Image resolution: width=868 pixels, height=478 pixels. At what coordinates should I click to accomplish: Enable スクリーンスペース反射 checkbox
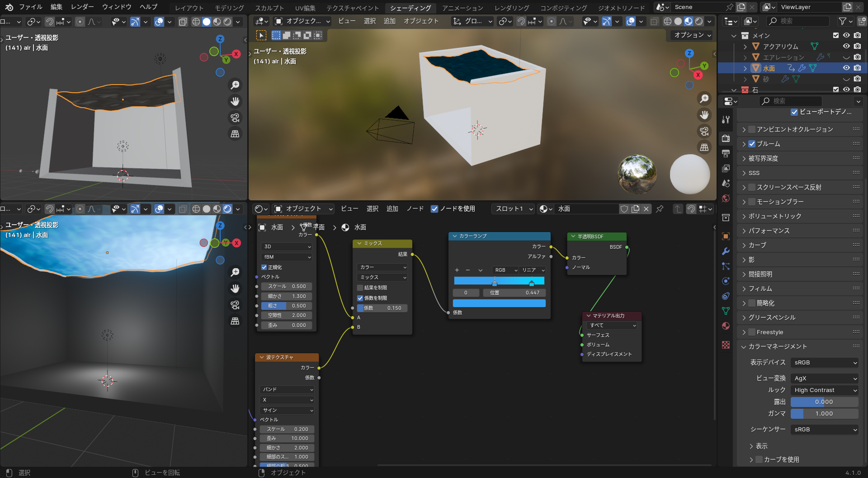752,187
